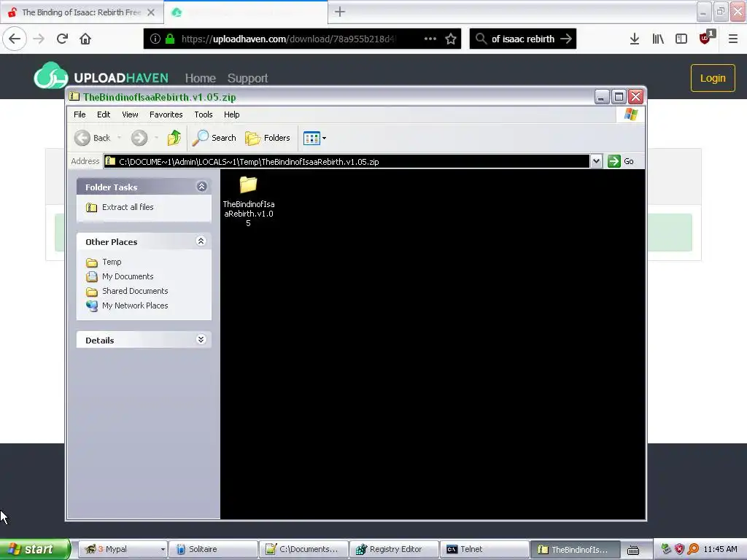747x560 pixels.
Task: Click the safely remove hardware tray icon
Action: click(666, 550)
